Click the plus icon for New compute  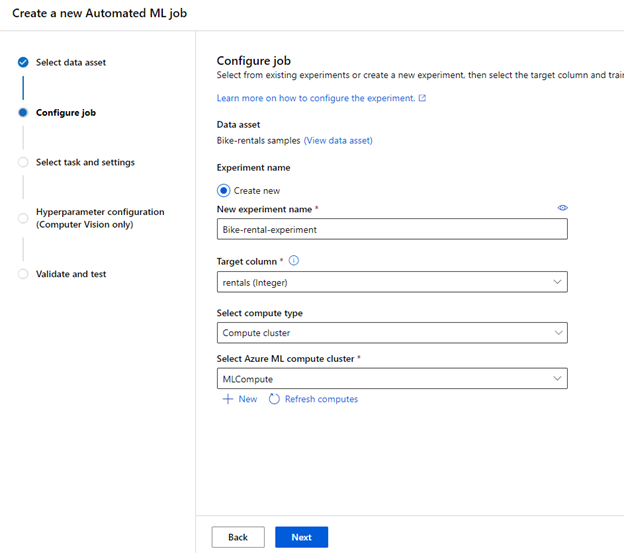click(x=227, y=399)
